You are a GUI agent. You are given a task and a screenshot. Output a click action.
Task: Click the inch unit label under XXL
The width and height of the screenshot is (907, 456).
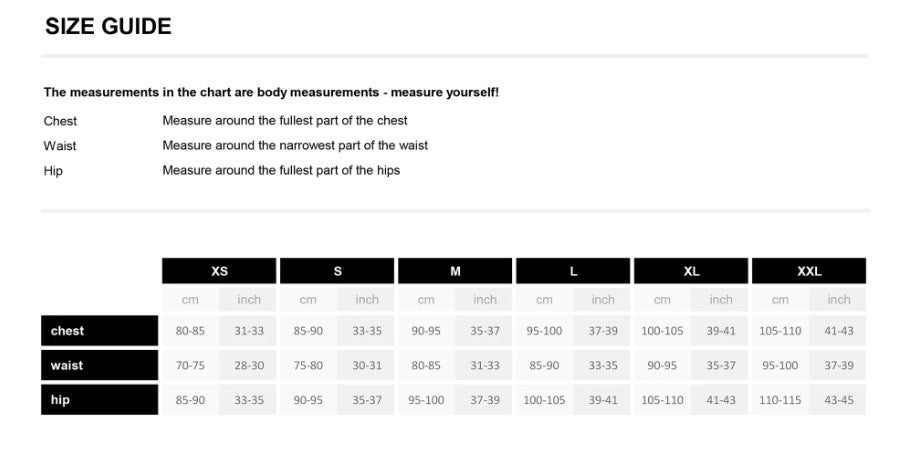(x=839, y=299)
